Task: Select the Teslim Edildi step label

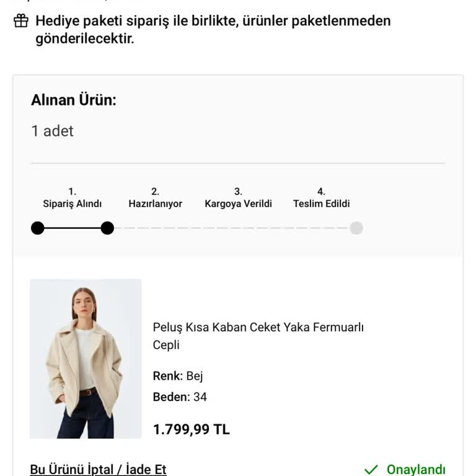Action: click(321, 203)
